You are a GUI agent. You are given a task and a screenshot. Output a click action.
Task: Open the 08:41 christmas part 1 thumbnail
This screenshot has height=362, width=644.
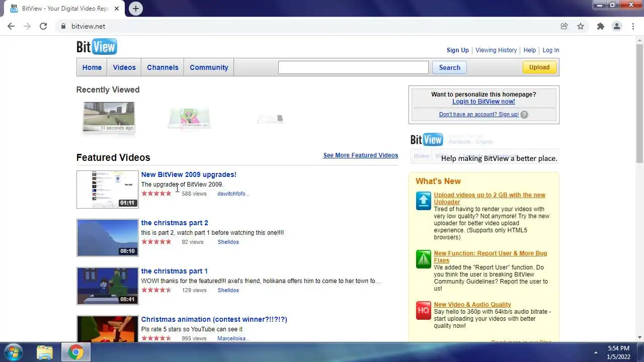(x=107, y=286)
